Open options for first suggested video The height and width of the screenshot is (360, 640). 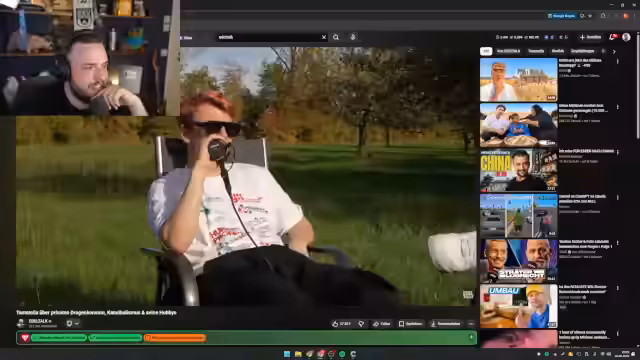pyautogui.click(x=618, y=61)
